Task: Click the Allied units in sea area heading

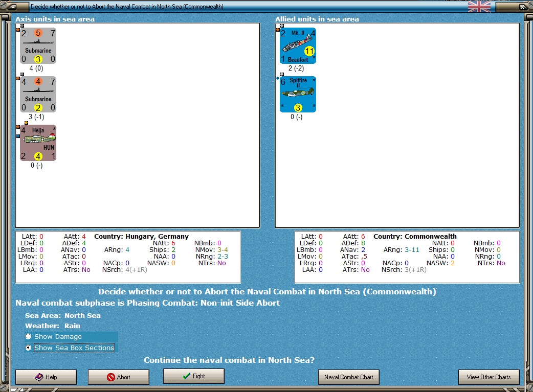Action: (x=317, y=19)
